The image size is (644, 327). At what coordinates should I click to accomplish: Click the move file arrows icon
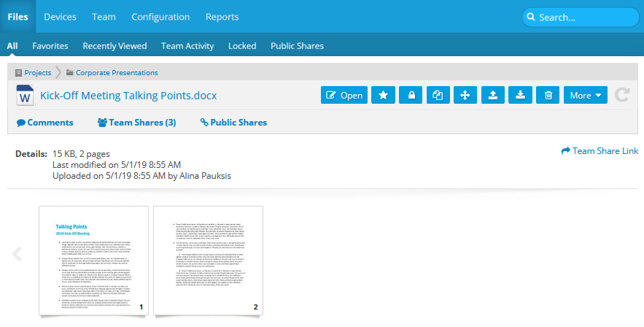[465, 96]
